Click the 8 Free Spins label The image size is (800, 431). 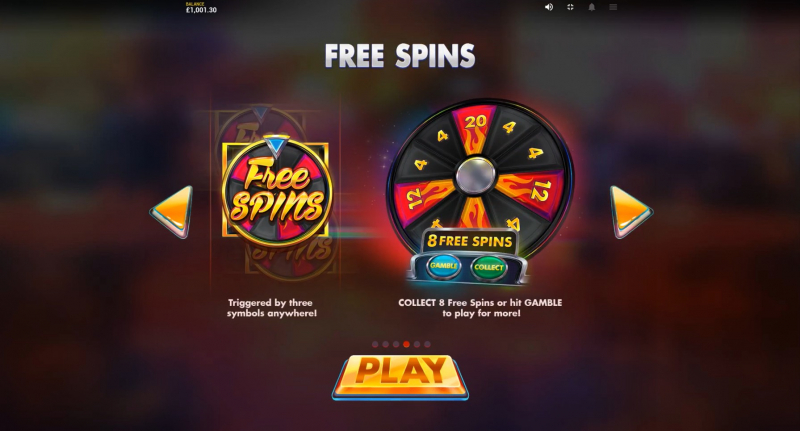pos(469,241)
